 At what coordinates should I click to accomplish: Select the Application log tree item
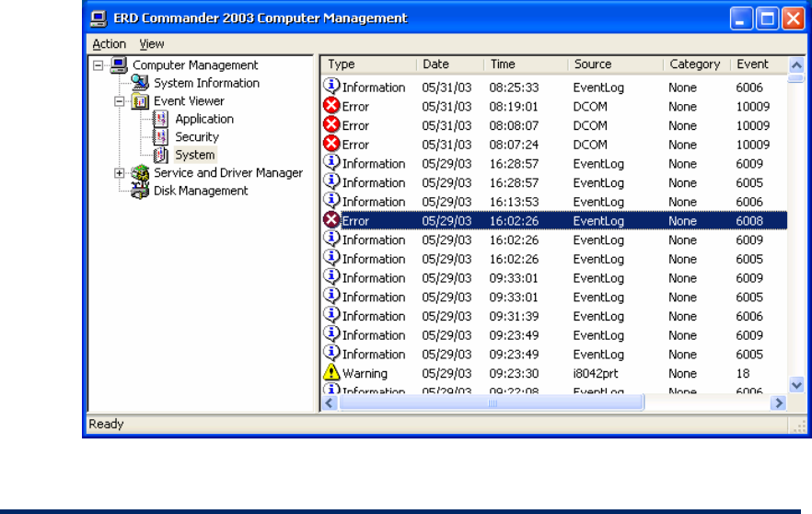(204, 119)
